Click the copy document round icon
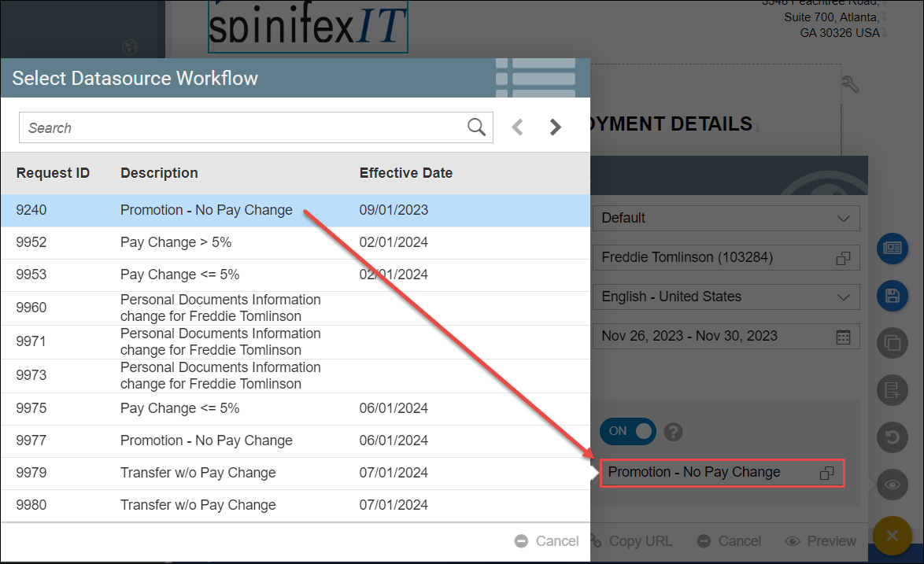This screenshot has width=924, height=564. pyautogui.click(x=892, y=343)
